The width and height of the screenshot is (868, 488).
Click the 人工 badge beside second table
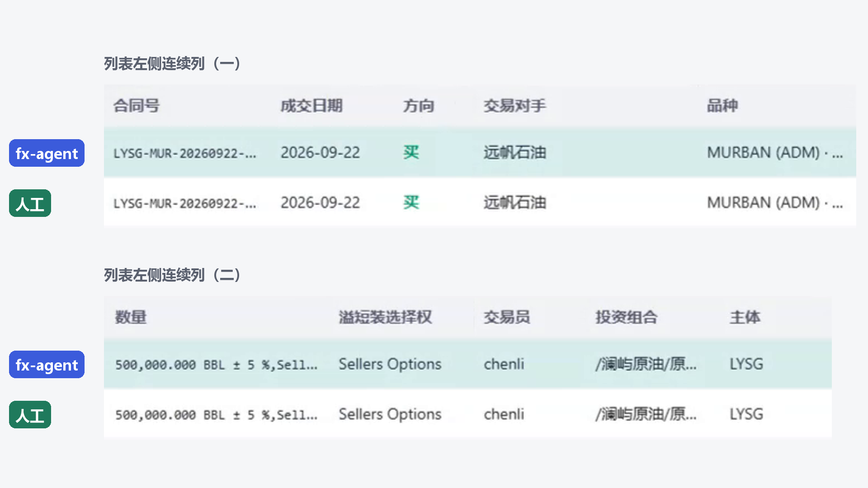30,415
